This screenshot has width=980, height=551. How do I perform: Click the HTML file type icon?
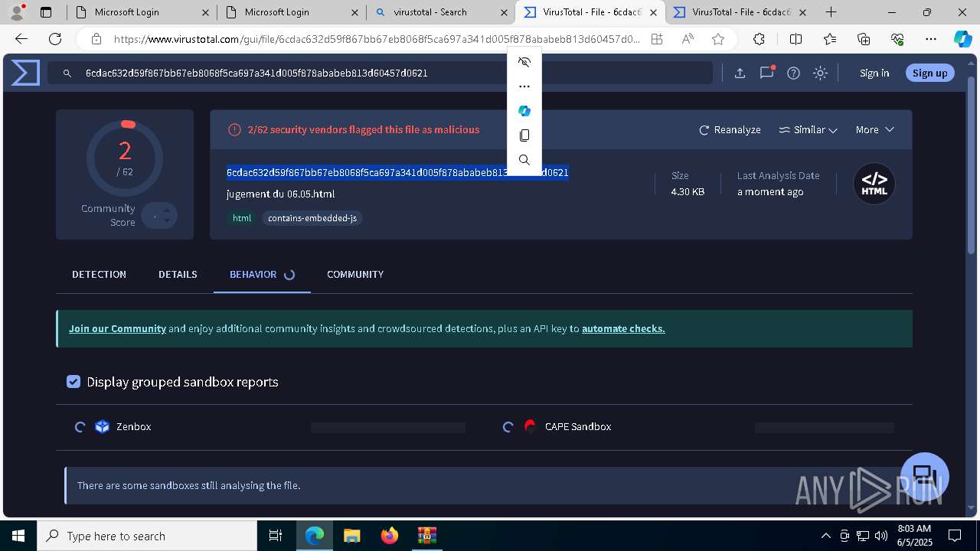point(874,184)
